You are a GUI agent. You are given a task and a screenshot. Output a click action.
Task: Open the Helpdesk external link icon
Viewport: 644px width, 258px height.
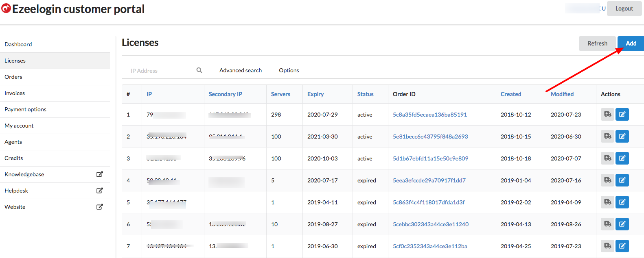99,191
